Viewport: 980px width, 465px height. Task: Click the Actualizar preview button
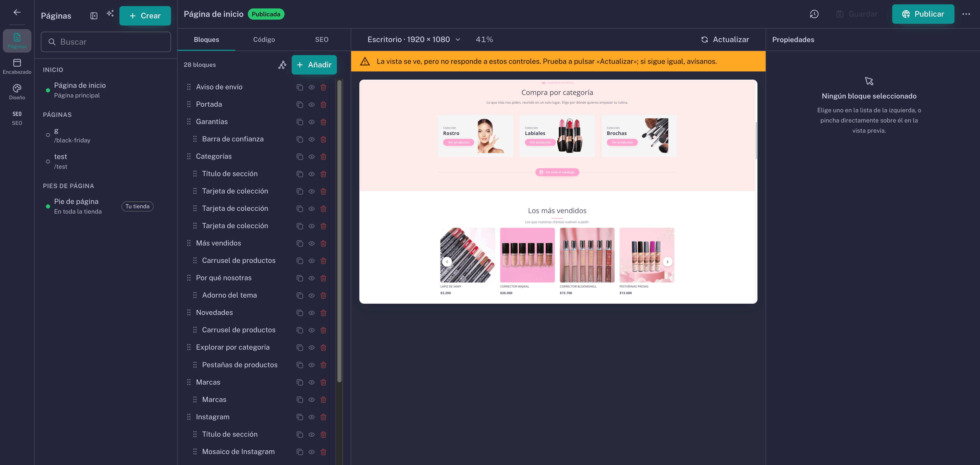[x=725, y=40]
